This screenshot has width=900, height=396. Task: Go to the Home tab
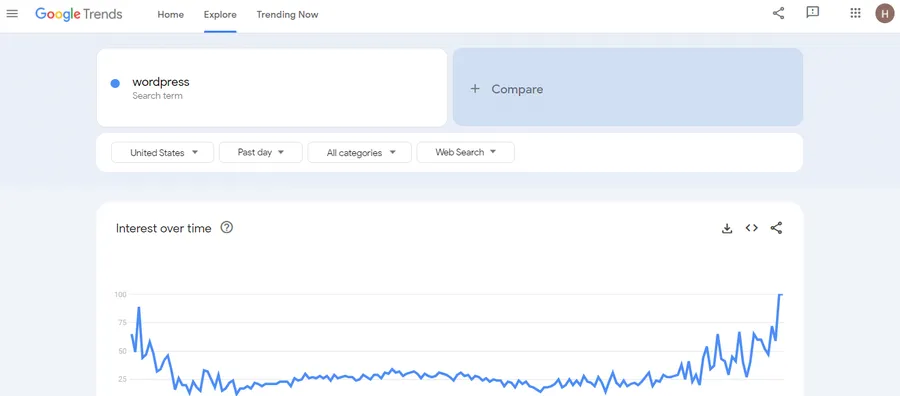click(x=170, y=15)
